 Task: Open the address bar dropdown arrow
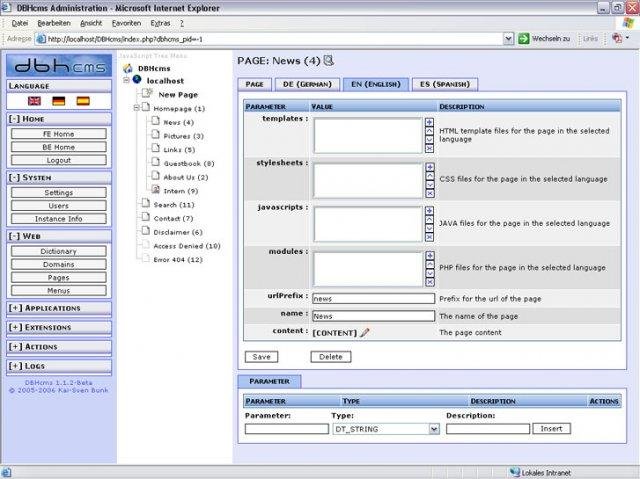[x=508, y=39]
